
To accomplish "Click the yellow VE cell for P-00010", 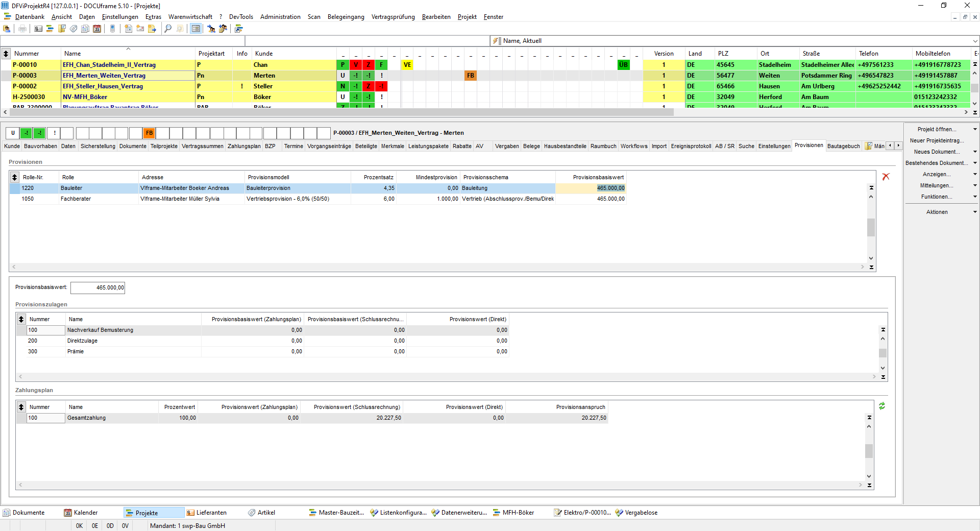I will tap(407, 65).
